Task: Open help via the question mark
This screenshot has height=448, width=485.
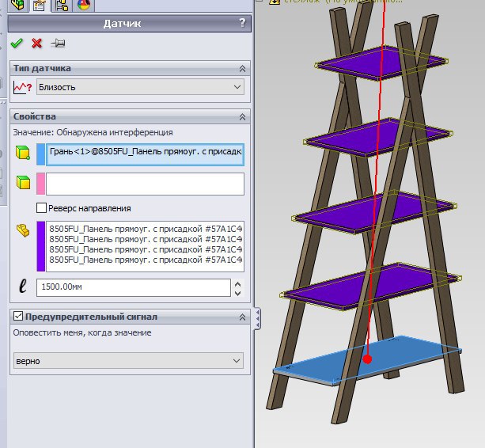Action: 242,24
